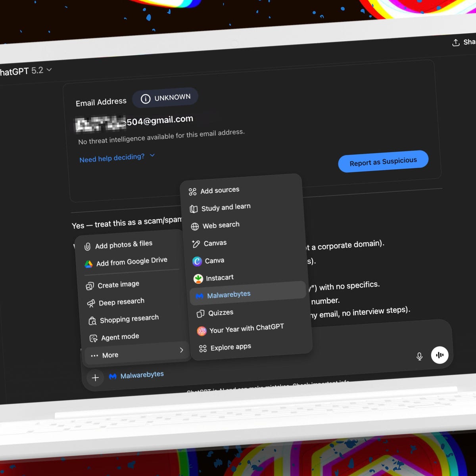The image size is (476, 476).
Task: Select Deep research option
Action: (x=121, y=302)
